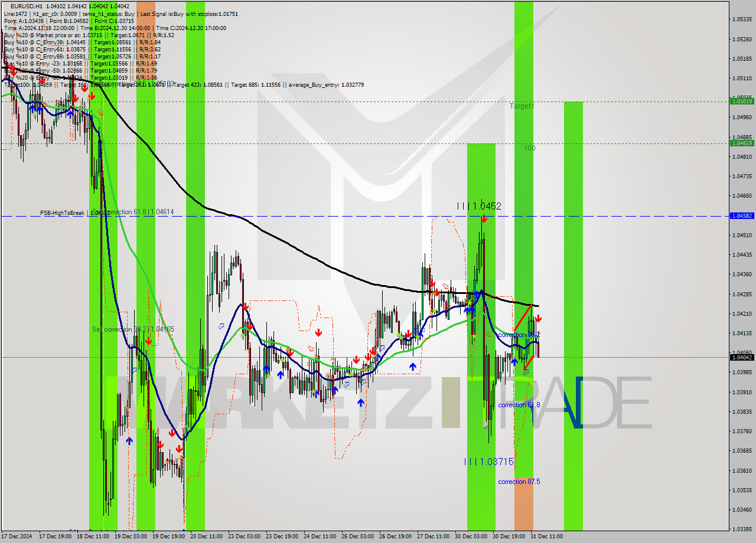Click the '31 Dec 11:00' time axis label
Image resolution: width=756 pixels, height=543 pixels.
pyautogui.click(x=546, y=537)
